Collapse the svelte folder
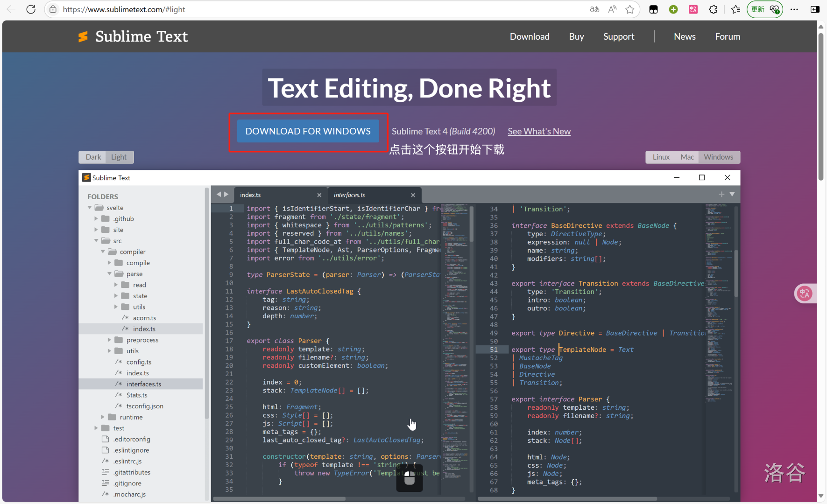827x504 pixels. (x=90, y=207)
